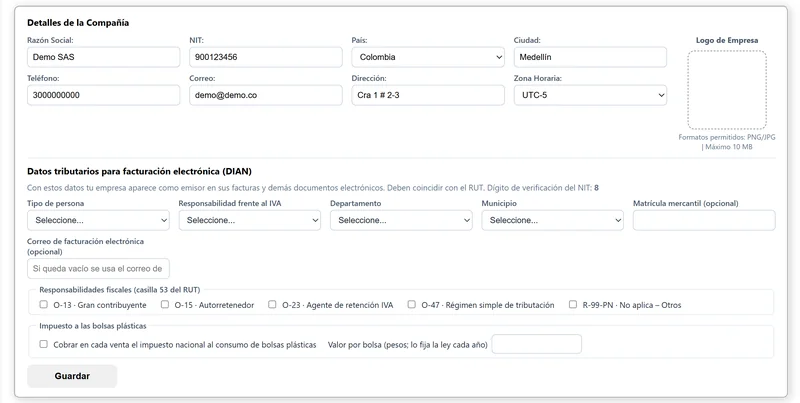The height and width of the screenshot is (403, 800).
Task: Open the País dropdown showing Colombia
Action: (428, 57)
